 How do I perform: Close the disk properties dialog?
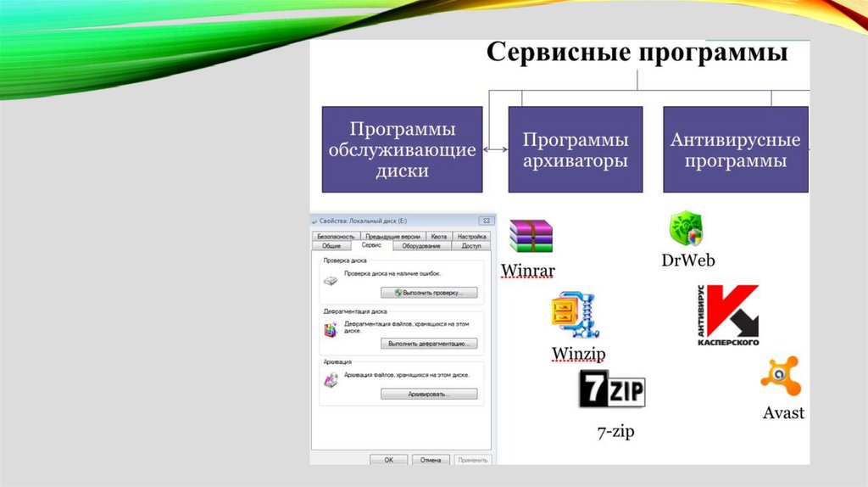[x=486, y=221]
